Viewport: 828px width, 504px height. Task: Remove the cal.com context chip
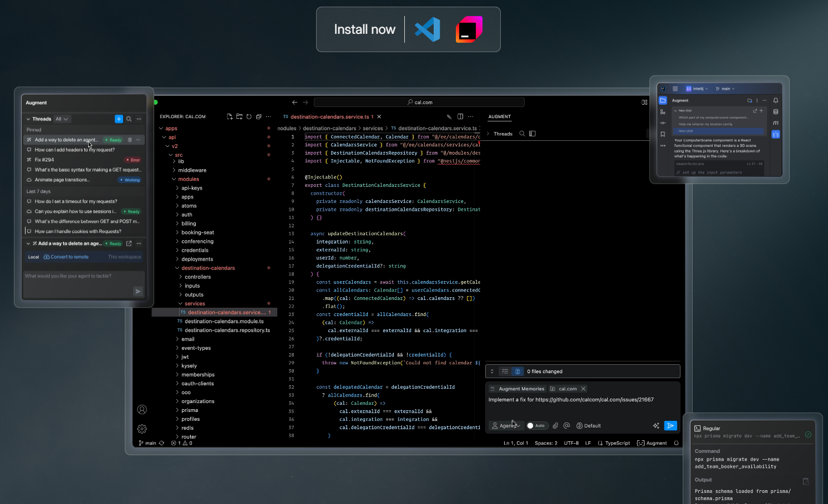(583, 389)
